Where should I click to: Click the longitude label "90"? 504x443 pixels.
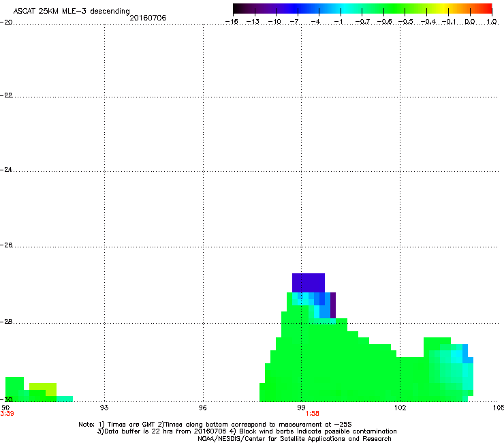5,408
